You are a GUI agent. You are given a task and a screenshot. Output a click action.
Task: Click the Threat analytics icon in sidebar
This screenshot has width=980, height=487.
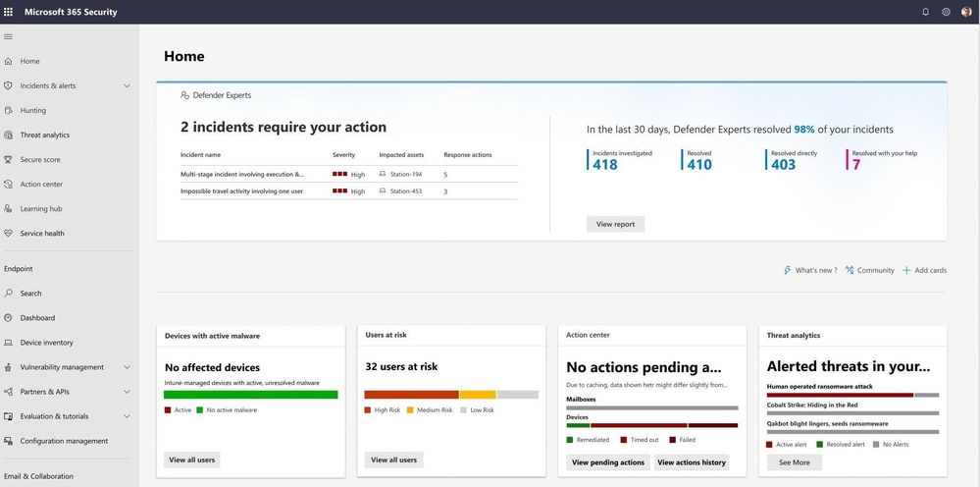pos(8,135)
